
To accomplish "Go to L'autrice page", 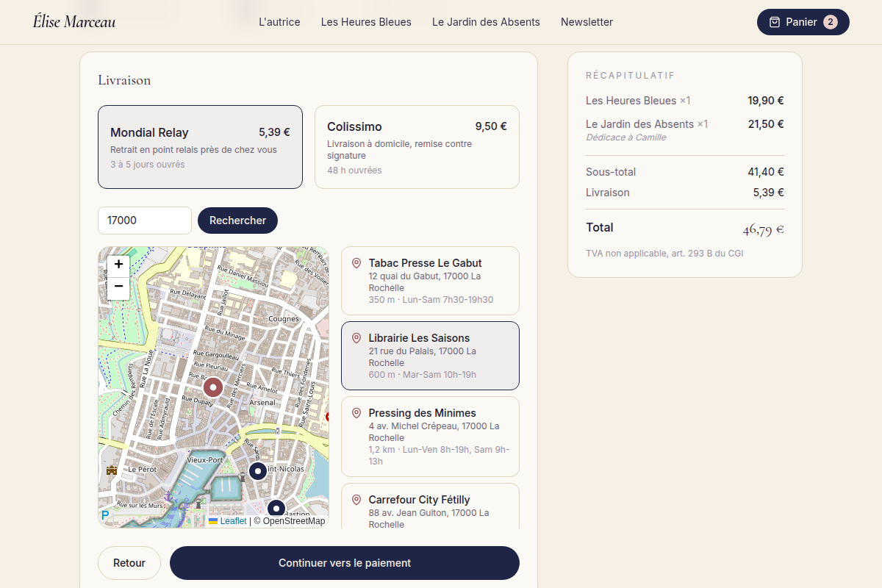I will 279,22.
